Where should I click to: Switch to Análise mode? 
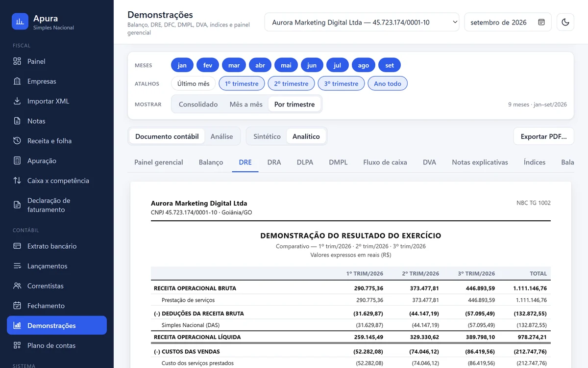pyautogui.click(x=221, y=136)
